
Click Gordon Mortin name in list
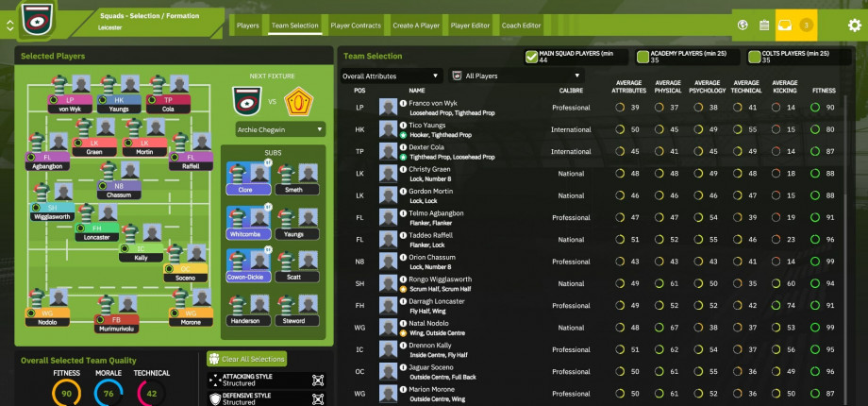430,191
